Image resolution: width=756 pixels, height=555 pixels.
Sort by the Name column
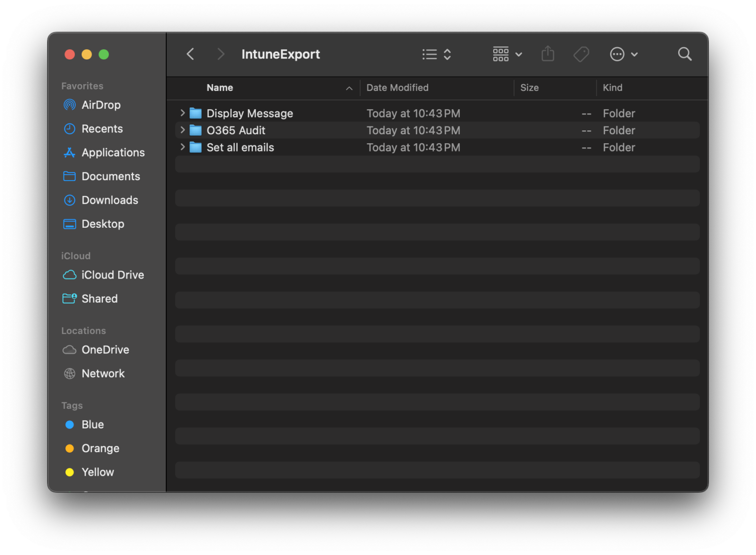click(220, 88)
